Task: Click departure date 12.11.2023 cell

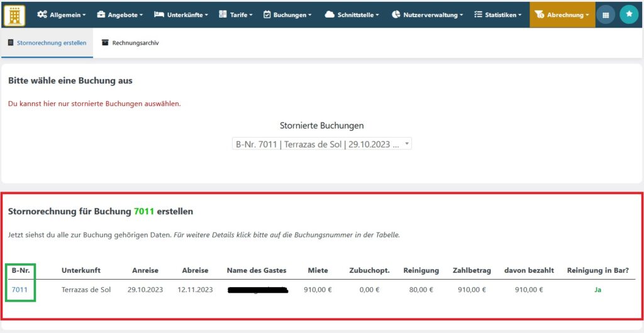Action: pyautogui.click(x=195, y=290)
